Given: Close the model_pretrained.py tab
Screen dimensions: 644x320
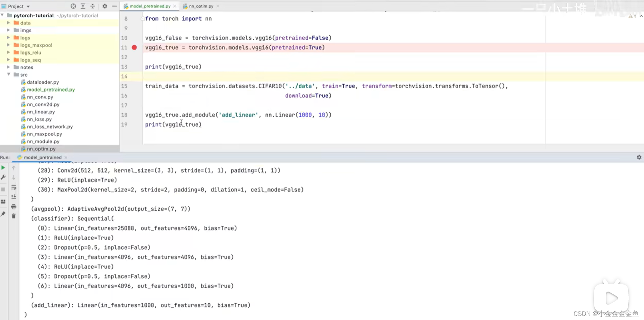Looking at the screenshot, I should (175, 6).
